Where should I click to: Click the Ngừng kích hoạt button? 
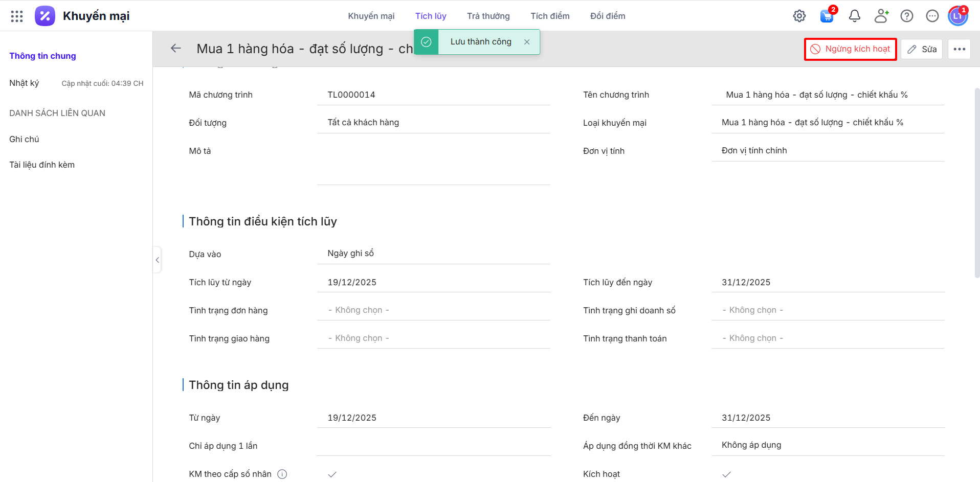click(x=850, y=49)
